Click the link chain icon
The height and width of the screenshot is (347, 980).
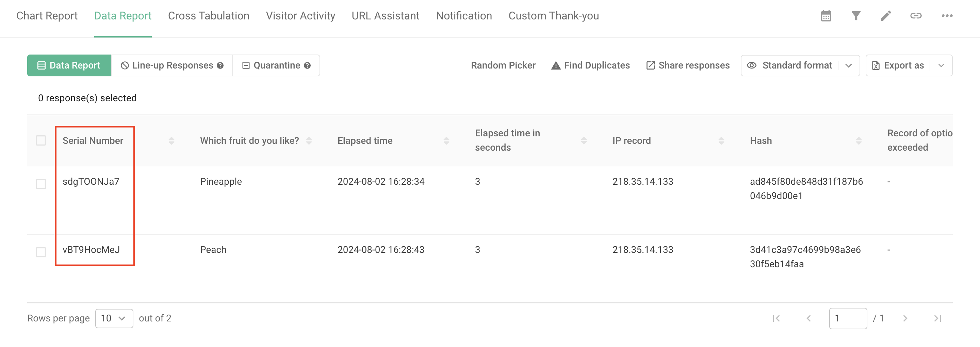coord(916,16)
